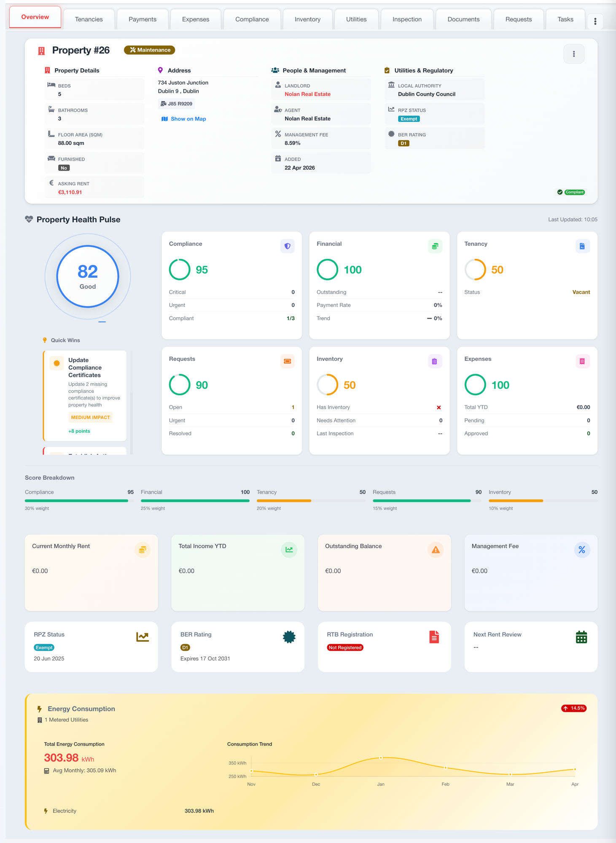Click the Expires 17 Oct 2031 text
Screen dimensions: 616x843
click(x=205, y=659)
